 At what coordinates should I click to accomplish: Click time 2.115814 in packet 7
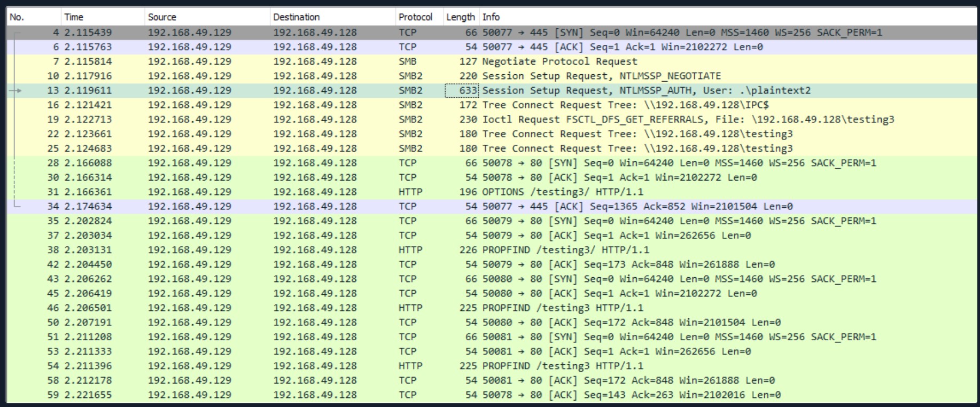tap(88, 61)
